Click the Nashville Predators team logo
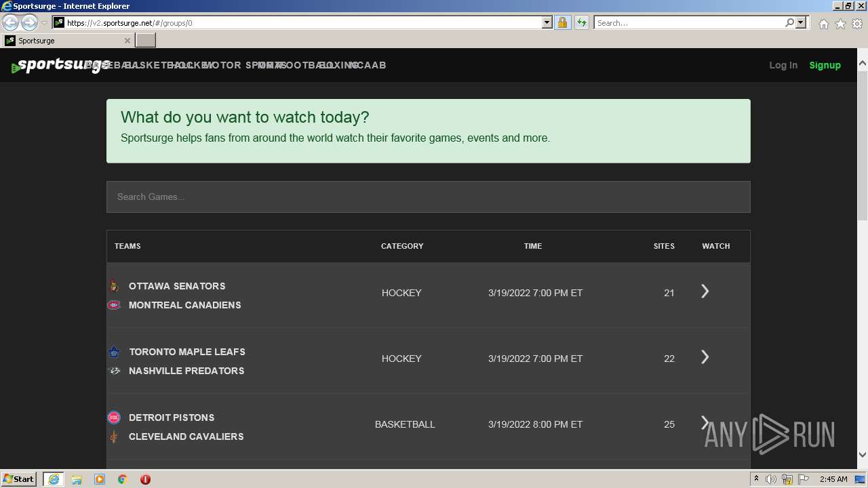The height and width of the screenshot is (488, 868). tap(114, 371)
